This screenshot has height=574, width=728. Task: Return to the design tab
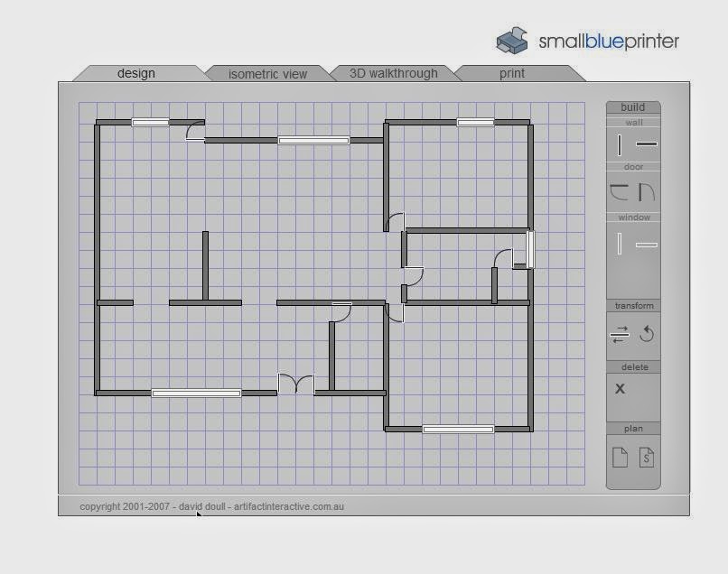click(x=136, y=73)
